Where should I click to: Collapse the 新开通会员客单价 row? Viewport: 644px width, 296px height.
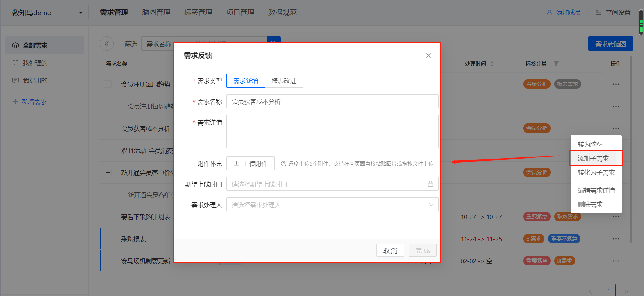pyautogui.click(x=108, y=173)
